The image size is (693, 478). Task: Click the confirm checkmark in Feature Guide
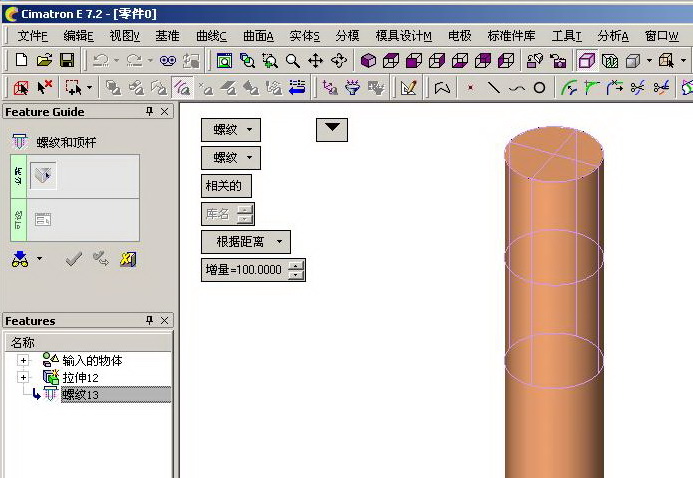click(74, 259)
